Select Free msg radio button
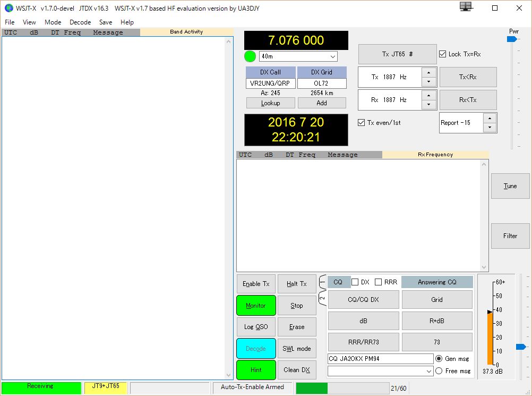532x396 pixels. pos(439,371)
